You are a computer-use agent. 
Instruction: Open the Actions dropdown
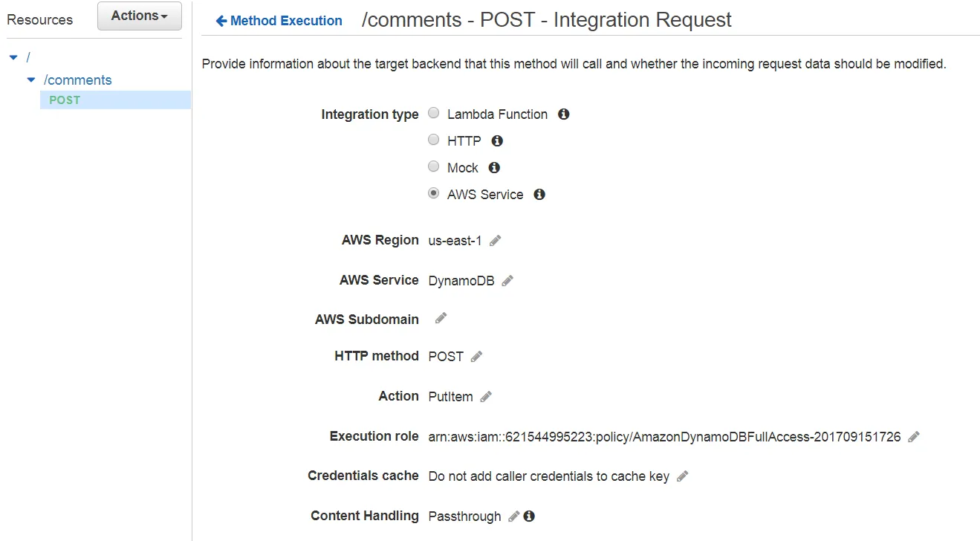click(139, 16)
